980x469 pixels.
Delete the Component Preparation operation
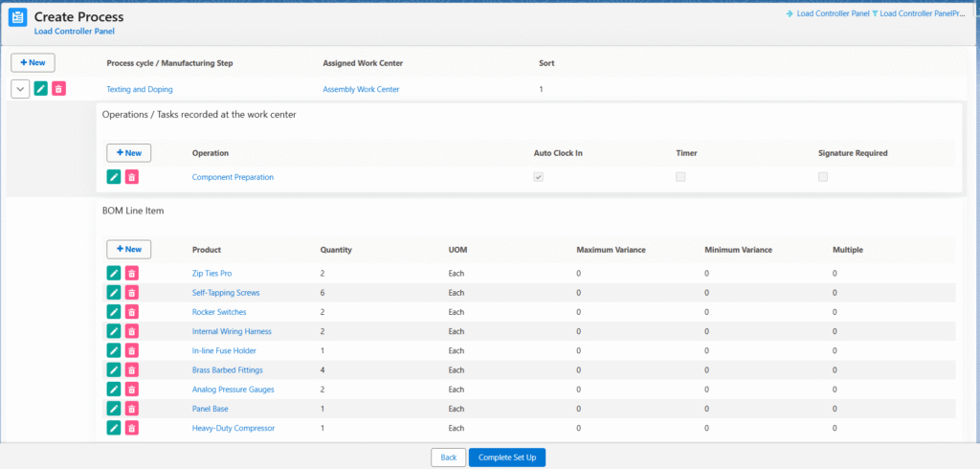tap(132, 177)
